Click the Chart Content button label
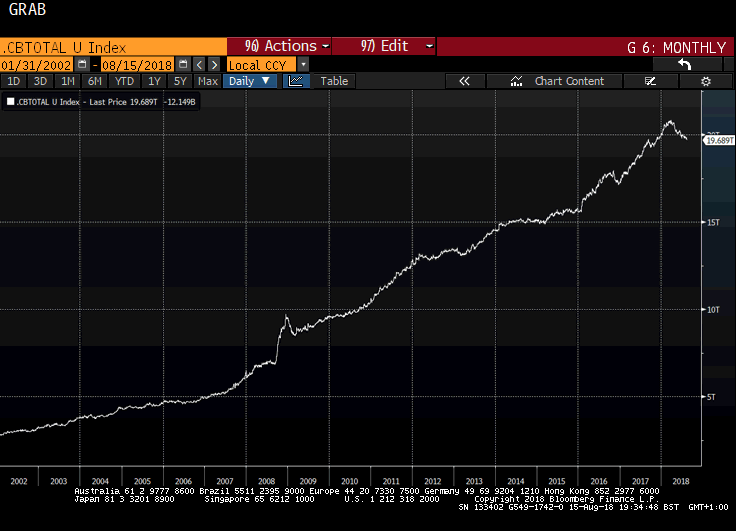The height and width of the screenshot is (531, 736). (x=569, y=81)
